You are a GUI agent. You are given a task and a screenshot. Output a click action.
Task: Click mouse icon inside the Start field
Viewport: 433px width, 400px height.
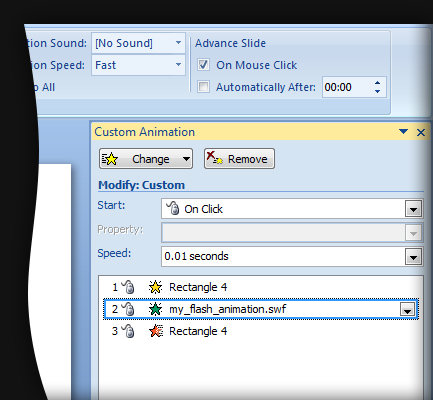(173, 208)
